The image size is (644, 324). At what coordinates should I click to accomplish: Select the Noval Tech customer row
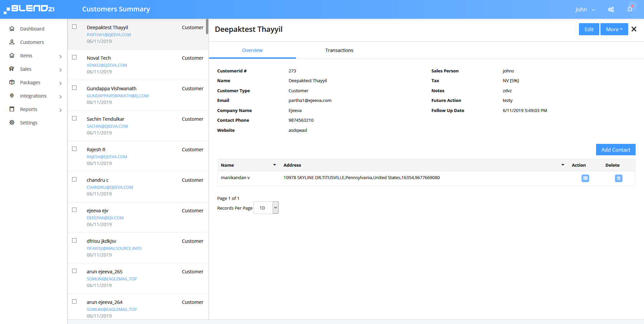point(138,65)
